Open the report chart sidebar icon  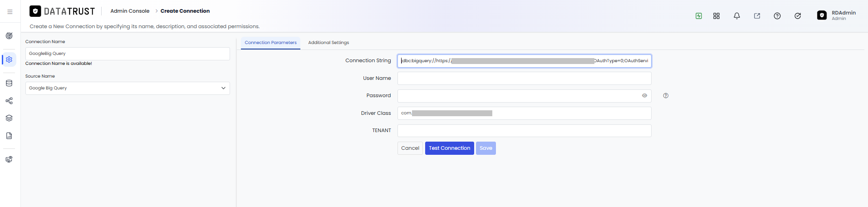pyautogui.click(x=9, y=136)
